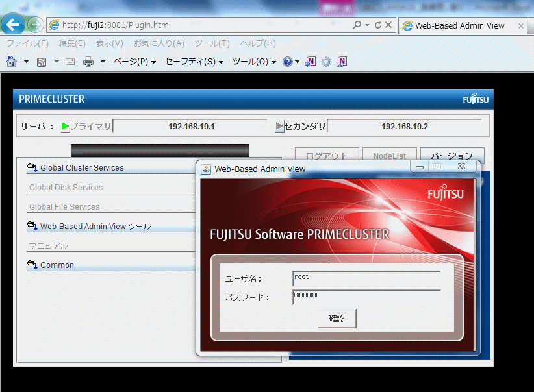Image resolution: width=534 pixels, height=392 pixels.
Task: Open the お気に入り(A) menu
Action: (x=159, y=43)
